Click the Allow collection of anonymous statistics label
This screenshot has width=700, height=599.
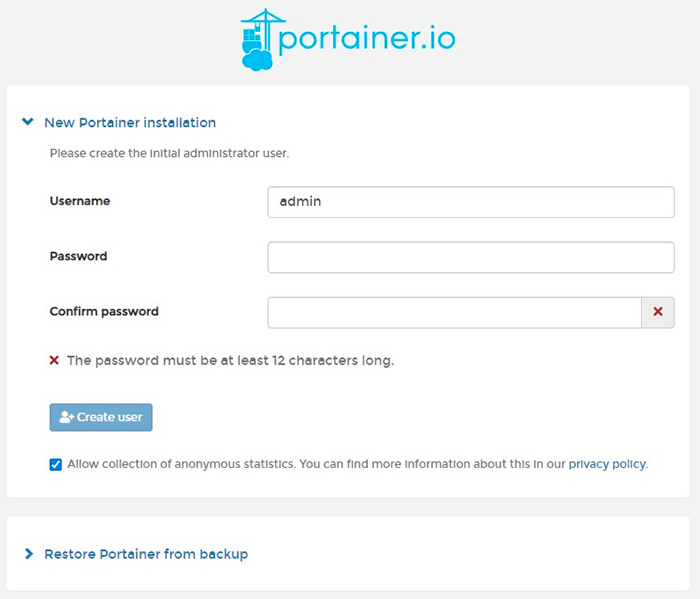[x=317, y=464]
